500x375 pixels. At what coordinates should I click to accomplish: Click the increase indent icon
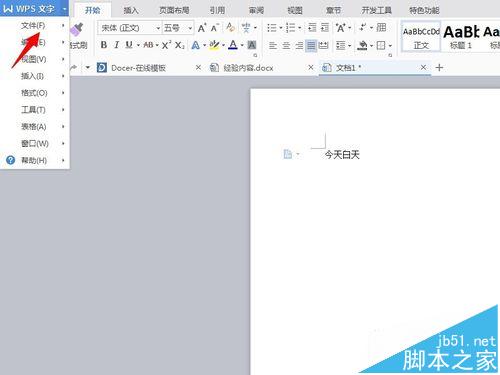325,28
